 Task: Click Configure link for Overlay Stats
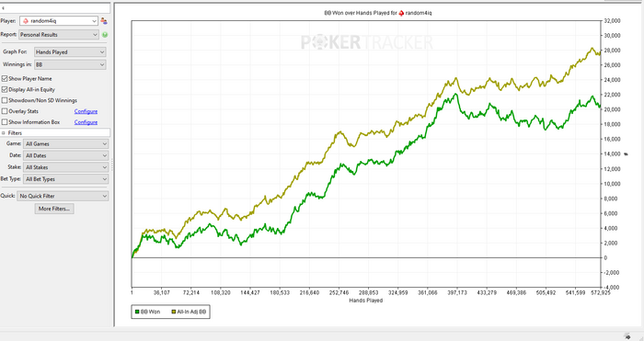pos(86,111)
